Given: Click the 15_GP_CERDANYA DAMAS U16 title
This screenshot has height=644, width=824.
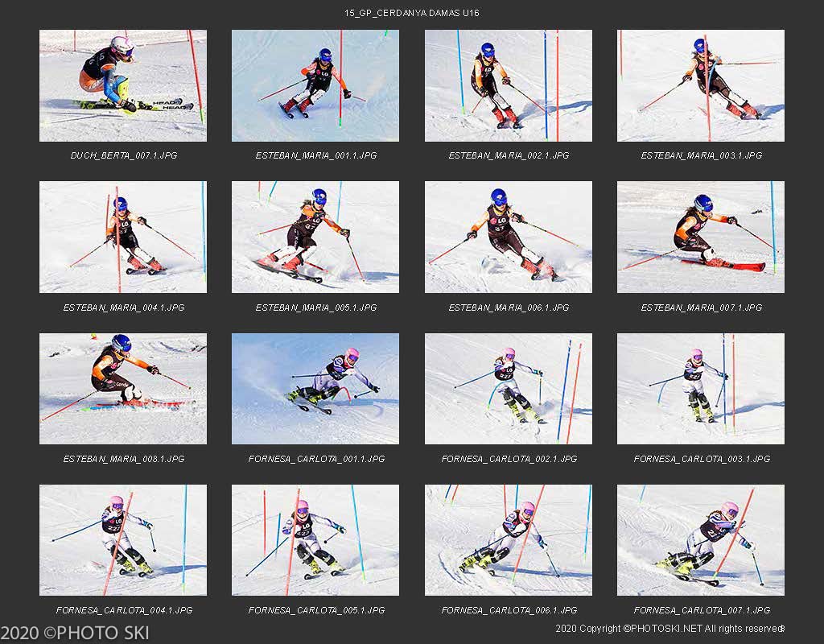Looking at the screenshot, I should click(411, 13).
